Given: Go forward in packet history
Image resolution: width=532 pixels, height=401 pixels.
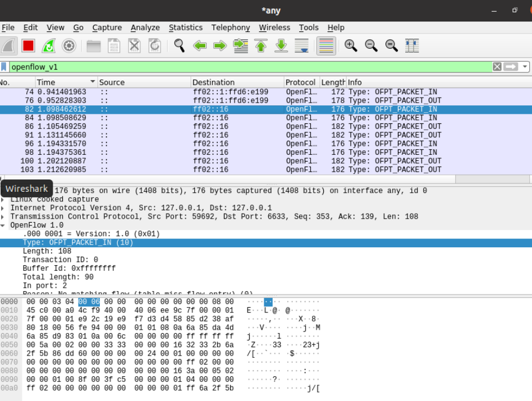Looking at the screenshot, I should [x=220, y=45].
